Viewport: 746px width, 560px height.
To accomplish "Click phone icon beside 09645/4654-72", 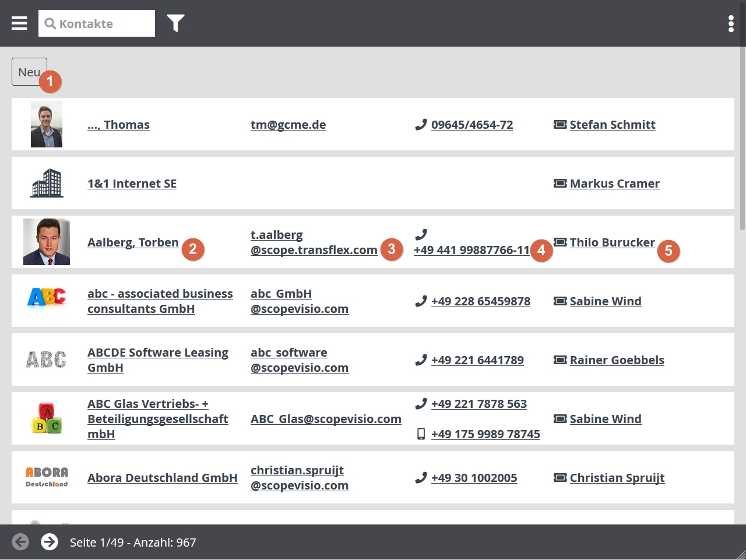I will point(421,125).
